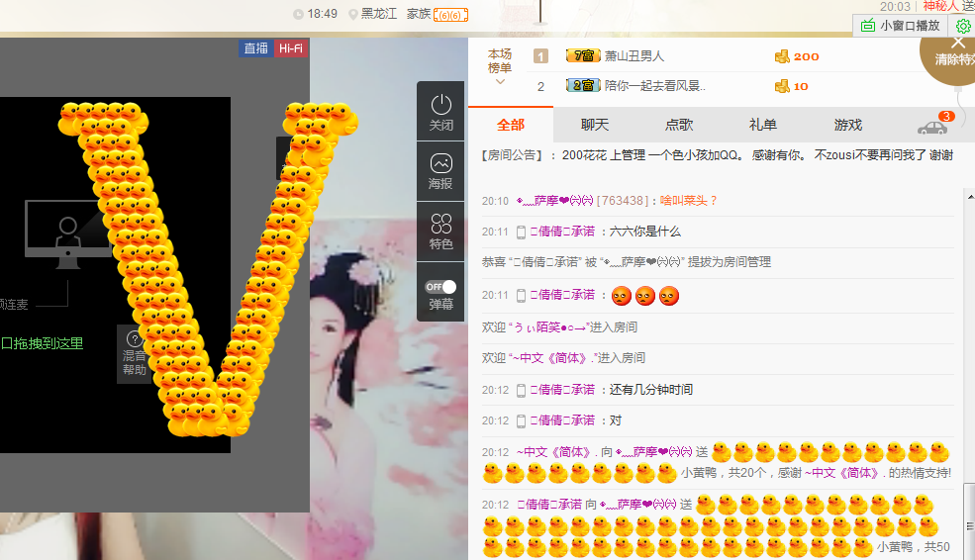Image resolution: width=975 pixels, height=560 pixels.
Task: Click 萨摩 username in 20:10 message
Action: [554, 201]
